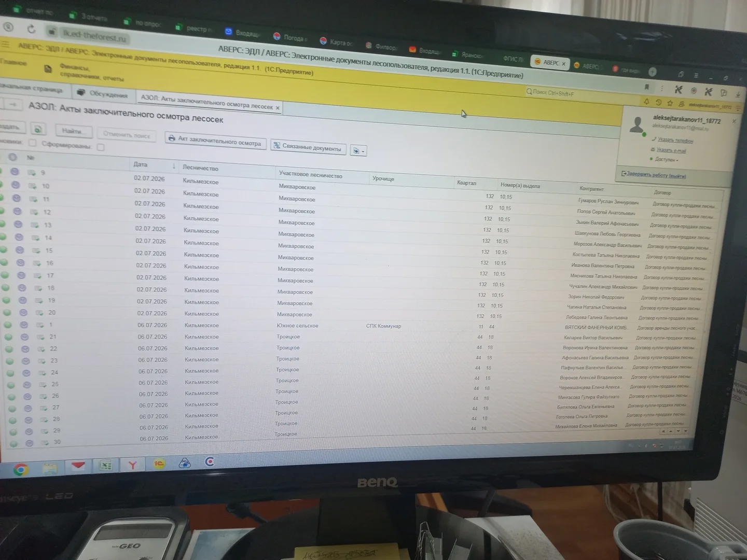The image size is (747, 560).
Task: Open the browser downloads arrow icon
Action: pyautogui.click(x=738, y=94)
